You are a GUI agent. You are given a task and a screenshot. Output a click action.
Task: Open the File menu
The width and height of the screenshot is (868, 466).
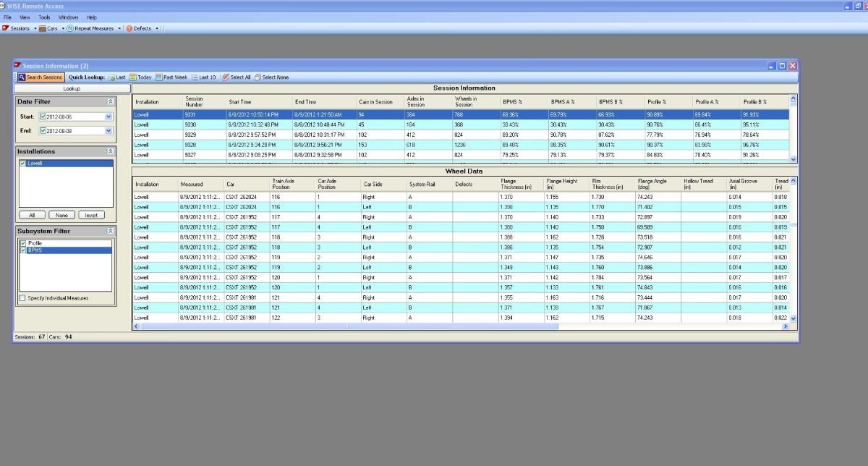(x=7, y=17)
